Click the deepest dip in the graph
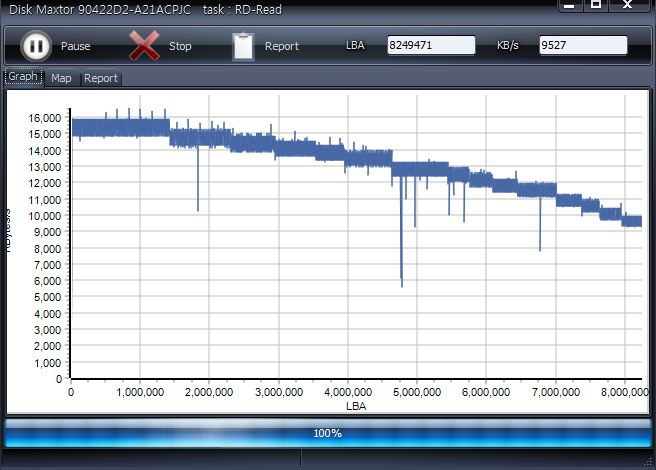 [x=402, y=285]
